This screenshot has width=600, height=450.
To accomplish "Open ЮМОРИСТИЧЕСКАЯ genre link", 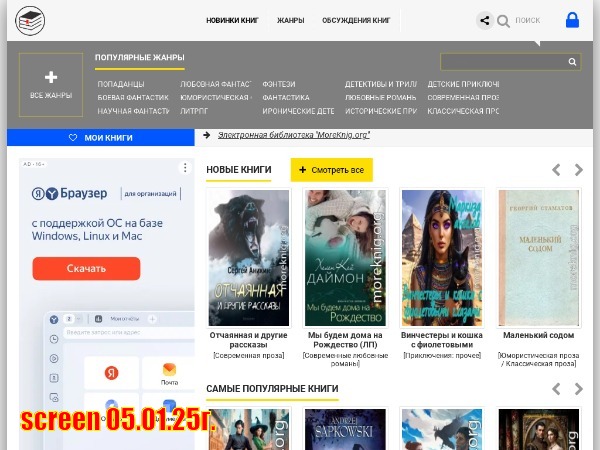I will pos(216,97).
